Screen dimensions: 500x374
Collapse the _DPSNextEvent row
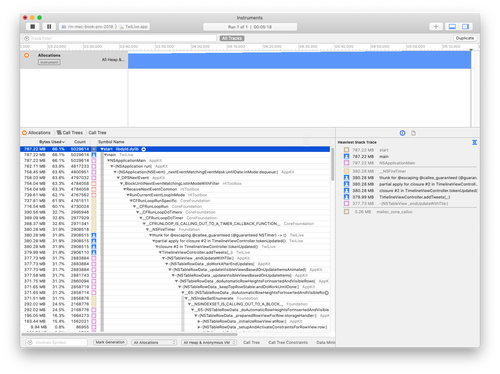click(119, 178)
